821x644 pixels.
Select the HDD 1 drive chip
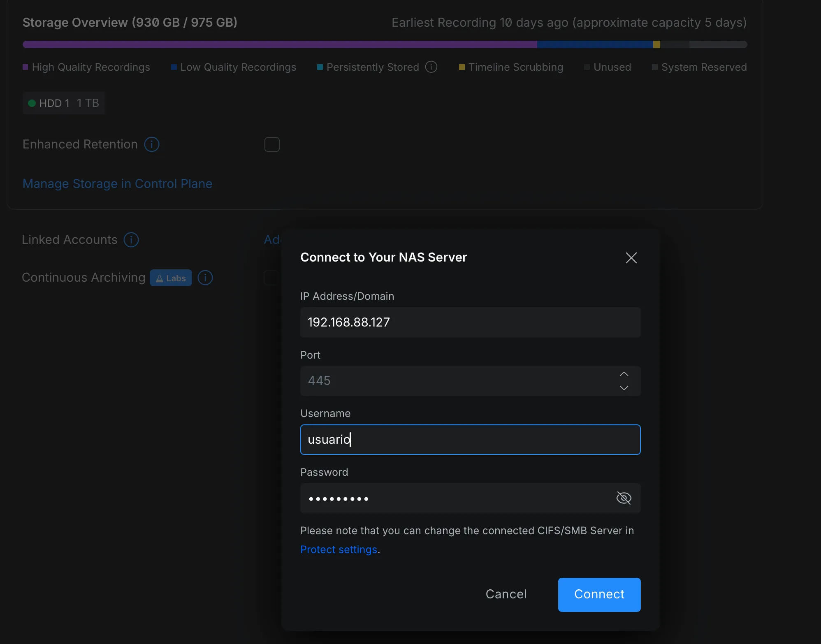64,103
